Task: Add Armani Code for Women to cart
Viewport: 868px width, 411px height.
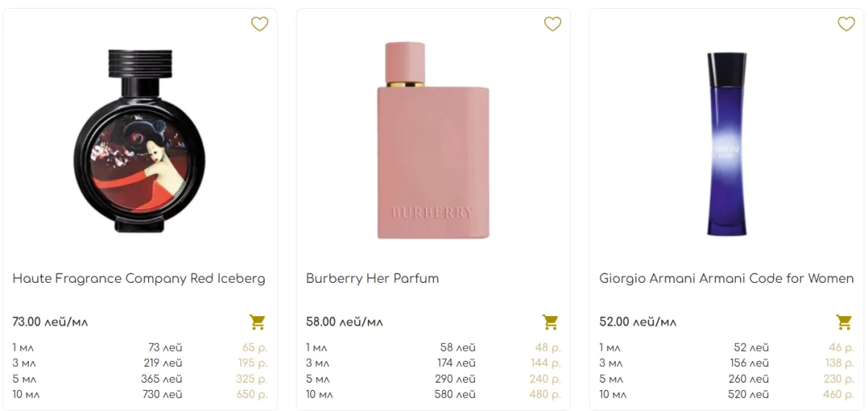Action: (x=844, y=321)
